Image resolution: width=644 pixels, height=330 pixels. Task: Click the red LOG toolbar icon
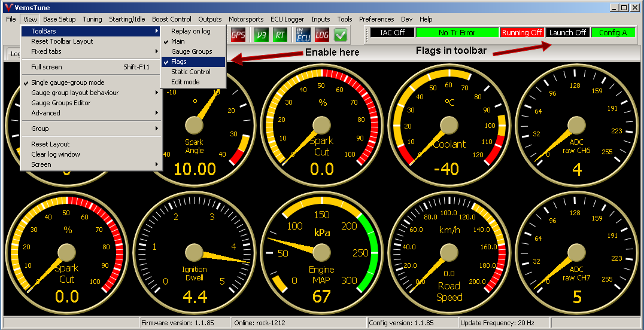click(x=322, y=35)
